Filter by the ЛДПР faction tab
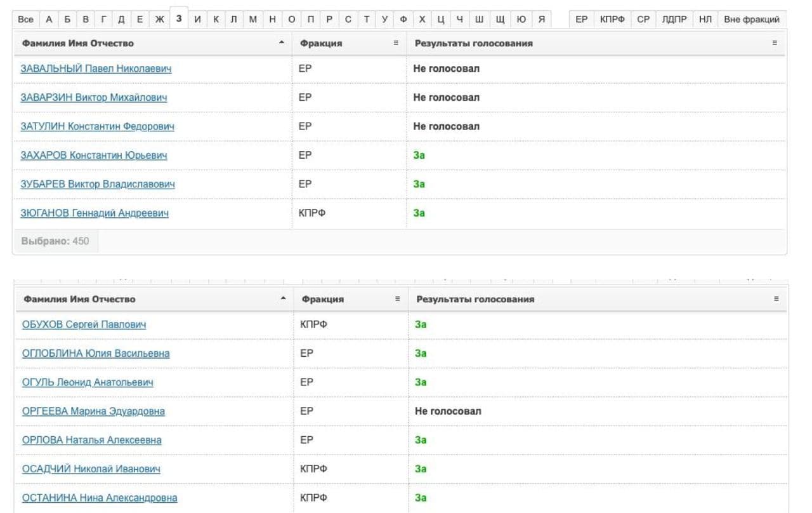The image size is (812, 513). (674, 20)
